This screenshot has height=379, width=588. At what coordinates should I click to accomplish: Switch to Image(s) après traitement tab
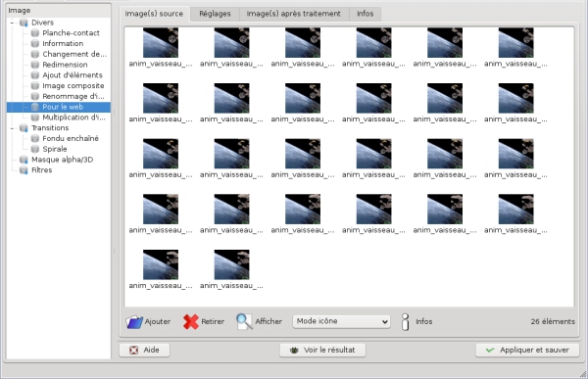pyautogui.click(x=294, y=14)
